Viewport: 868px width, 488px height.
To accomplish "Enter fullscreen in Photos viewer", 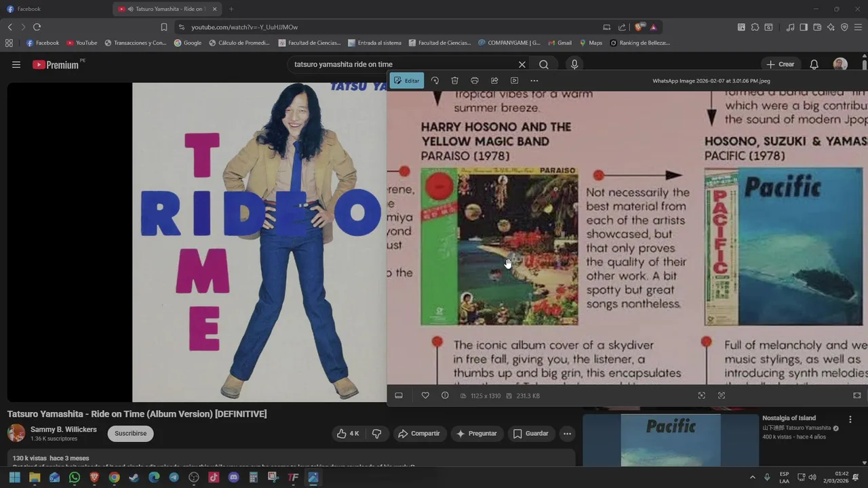I will pyautogui.click(x=857, y=396).
